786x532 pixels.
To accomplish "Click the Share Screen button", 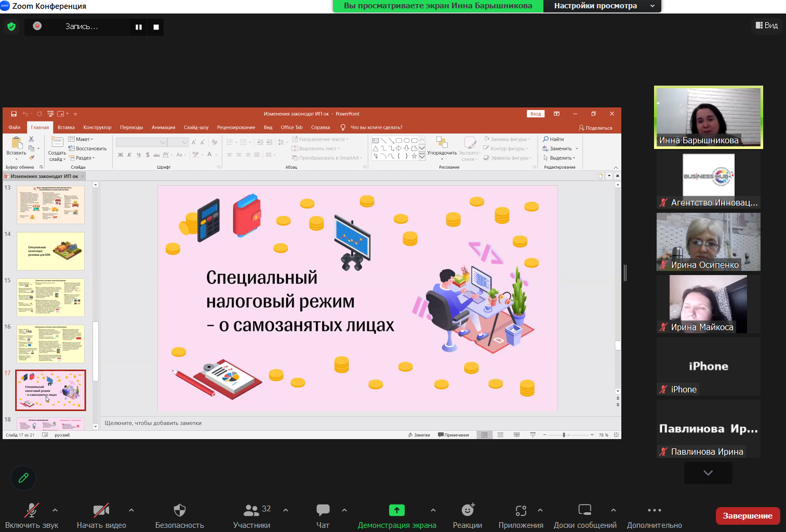I will pos(397,516).
